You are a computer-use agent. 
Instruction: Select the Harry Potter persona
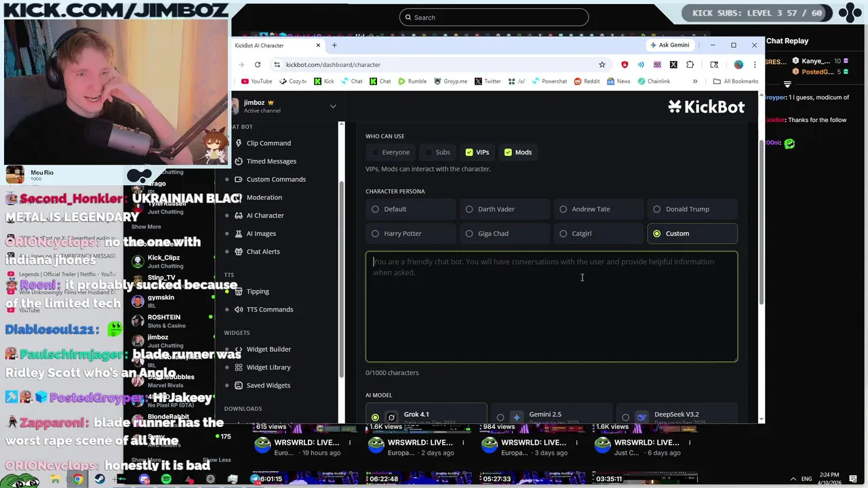pos(411,234)
